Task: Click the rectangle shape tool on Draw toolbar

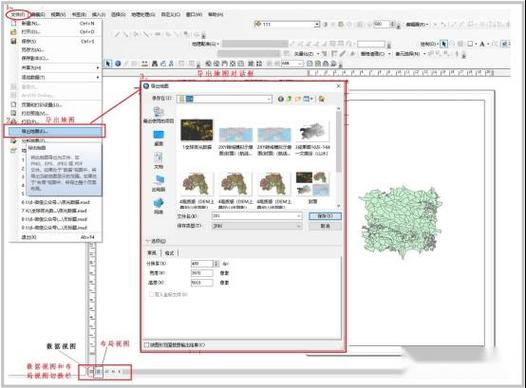Action: click(x=470, y=44)
